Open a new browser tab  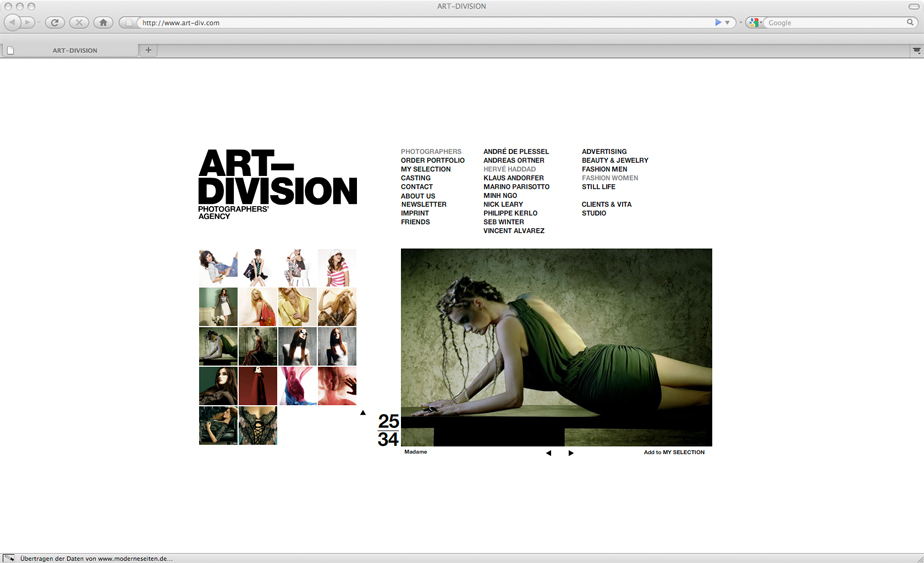(x=149, y=50)
